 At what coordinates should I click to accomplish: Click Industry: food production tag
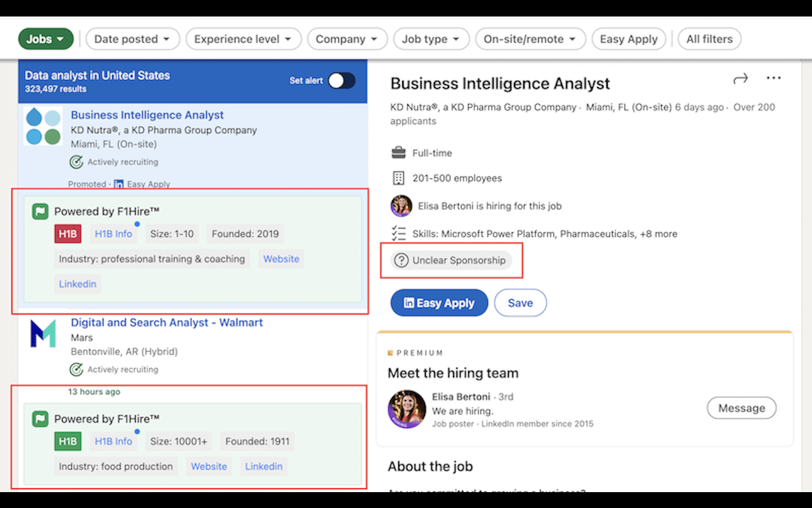tap(116, 466)
